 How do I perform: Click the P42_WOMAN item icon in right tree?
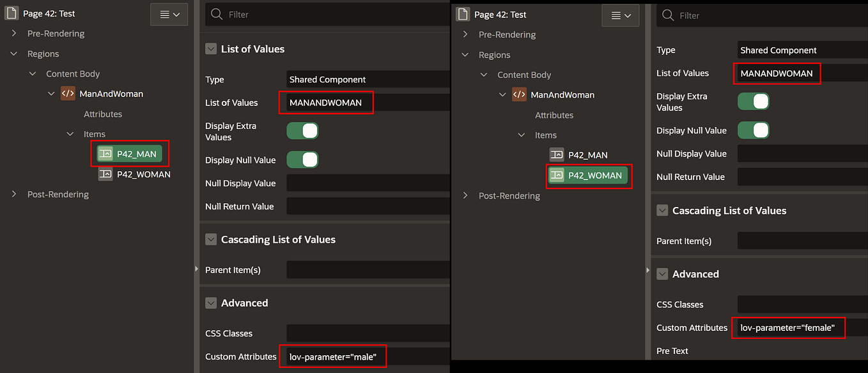557,175
